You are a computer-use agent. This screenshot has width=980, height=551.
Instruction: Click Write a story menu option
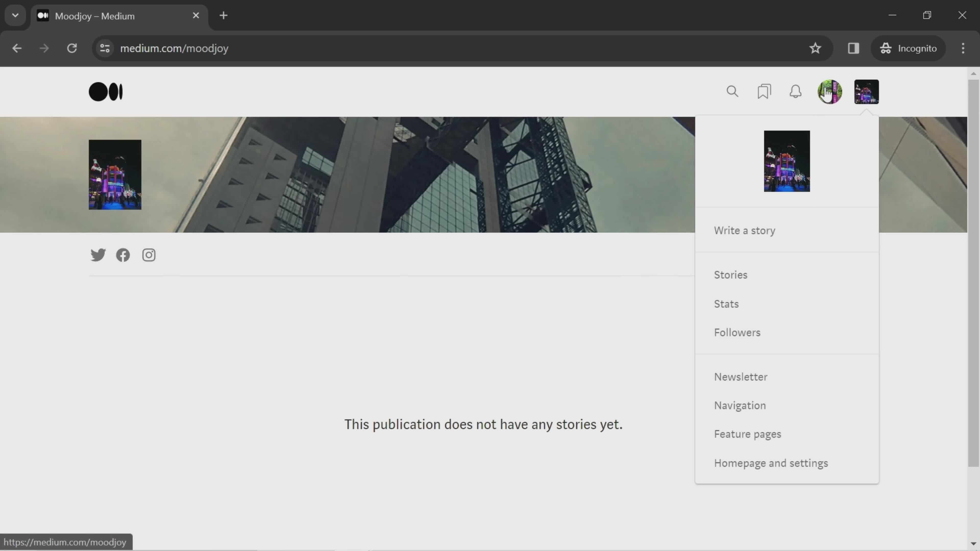pyautogui.click(x=744, y=230)
